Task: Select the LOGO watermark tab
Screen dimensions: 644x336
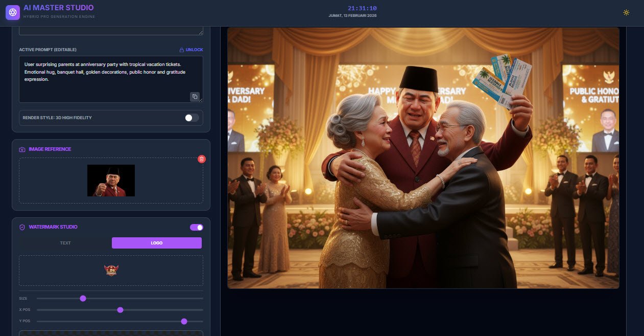Action: (x=157, y=243)
